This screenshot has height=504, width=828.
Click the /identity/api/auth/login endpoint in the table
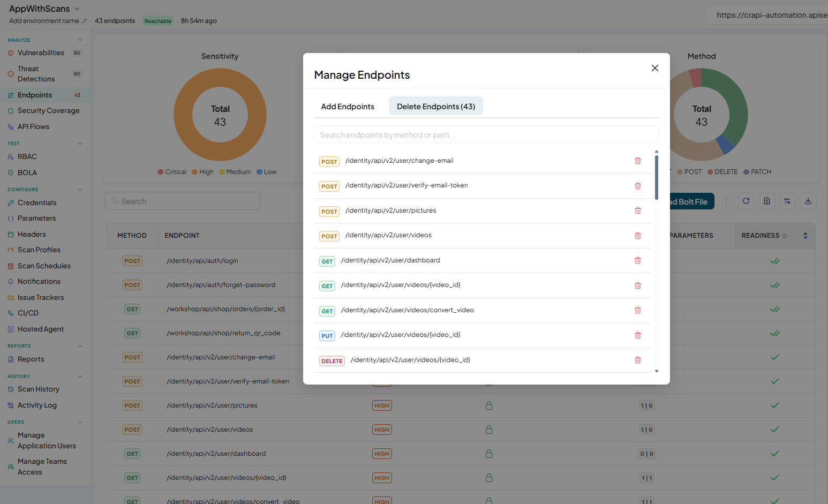(x=202, y=261)
